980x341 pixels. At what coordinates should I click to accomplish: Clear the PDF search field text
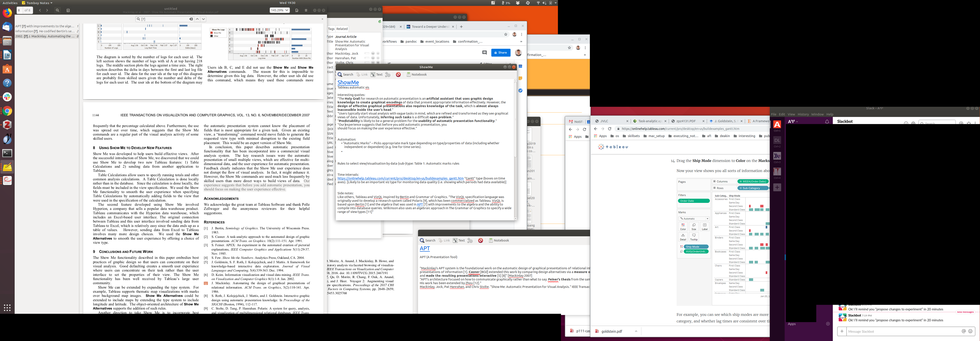[191, 19]
